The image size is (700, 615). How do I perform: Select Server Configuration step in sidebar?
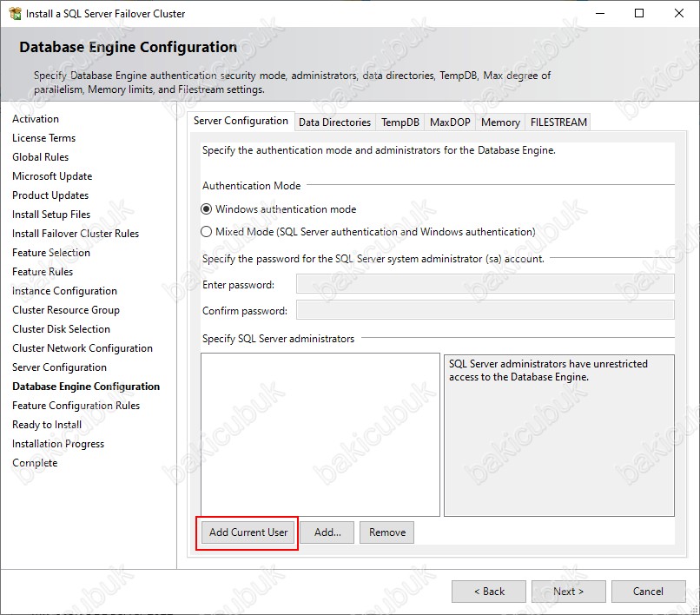click(x=59, y=367)
